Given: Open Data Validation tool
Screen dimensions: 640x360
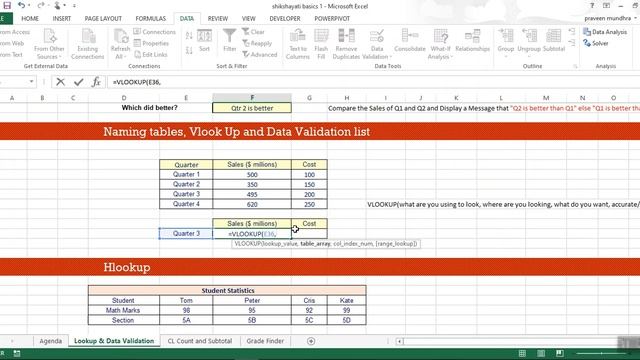Looking at the screenshot, I should [377, 44].
